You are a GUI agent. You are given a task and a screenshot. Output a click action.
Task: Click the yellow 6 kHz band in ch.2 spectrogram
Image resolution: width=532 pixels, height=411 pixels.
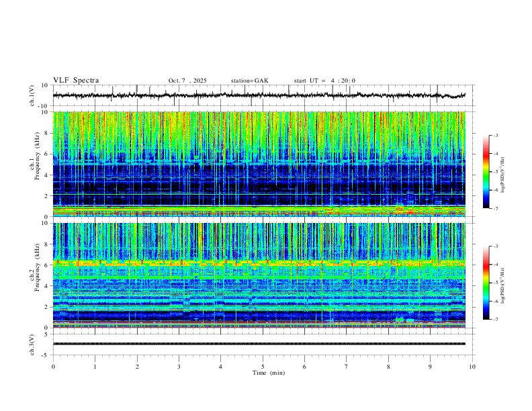tap(259, 263)
